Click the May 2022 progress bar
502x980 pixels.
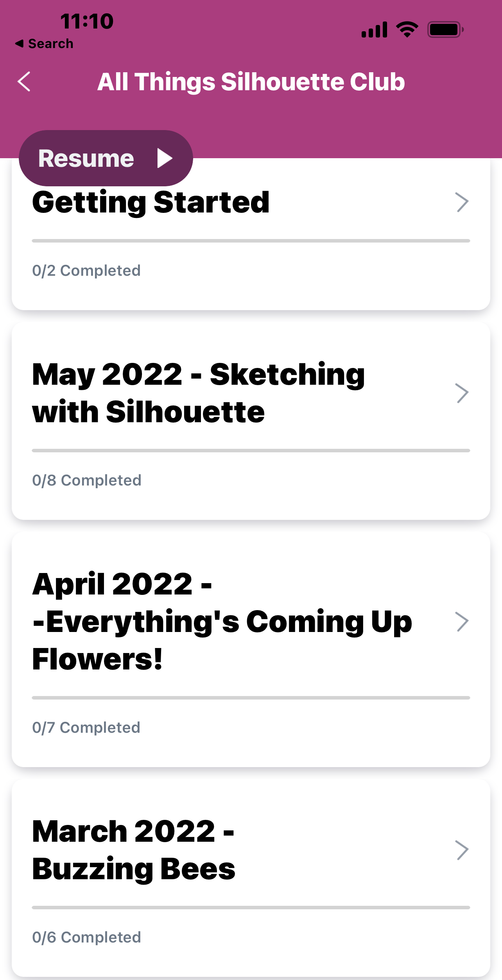coord(251,451)
